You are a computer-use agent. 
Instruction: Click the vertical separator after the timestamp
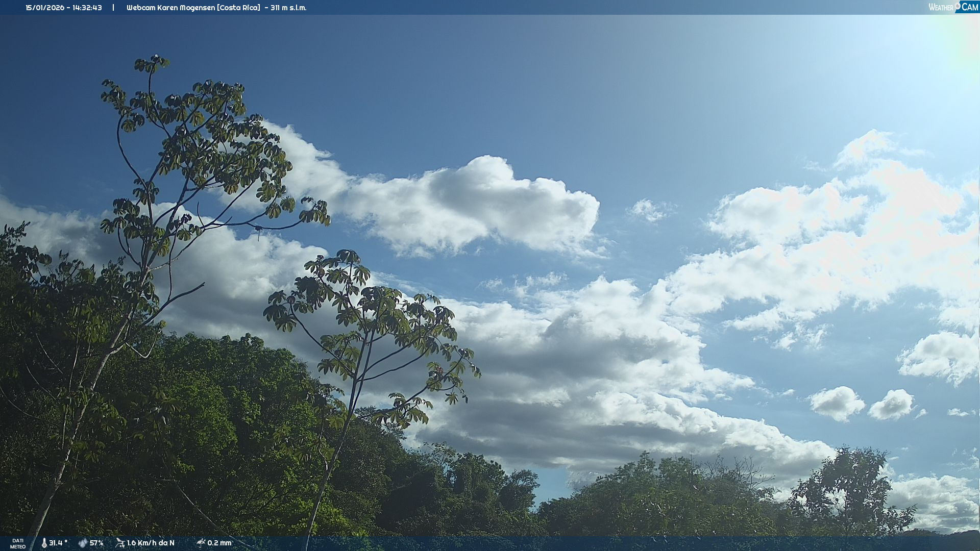point(113,8)
